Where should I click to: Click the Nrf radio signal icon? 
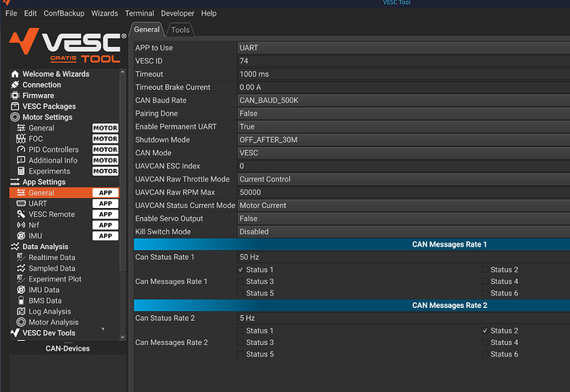[x=21, y=225]
